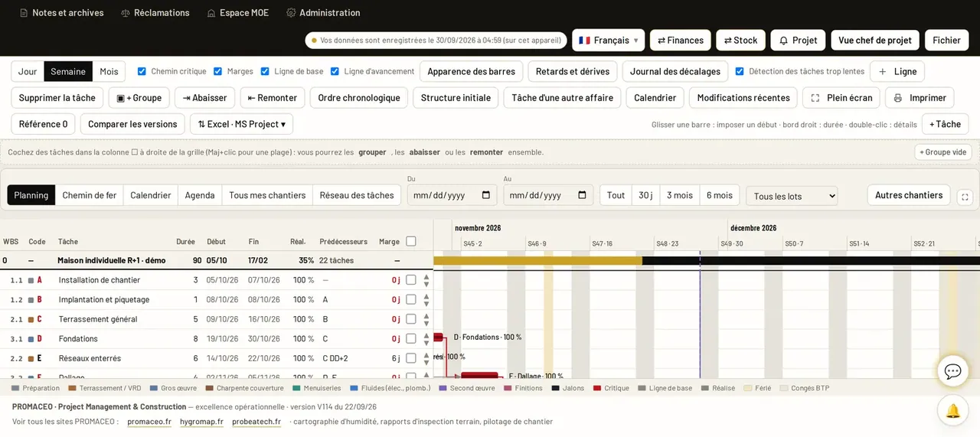Toggle Détection des tâches trop lentes checkbox
The height and width of the screenshot is (437, 980).
click(x=740, y=71)
